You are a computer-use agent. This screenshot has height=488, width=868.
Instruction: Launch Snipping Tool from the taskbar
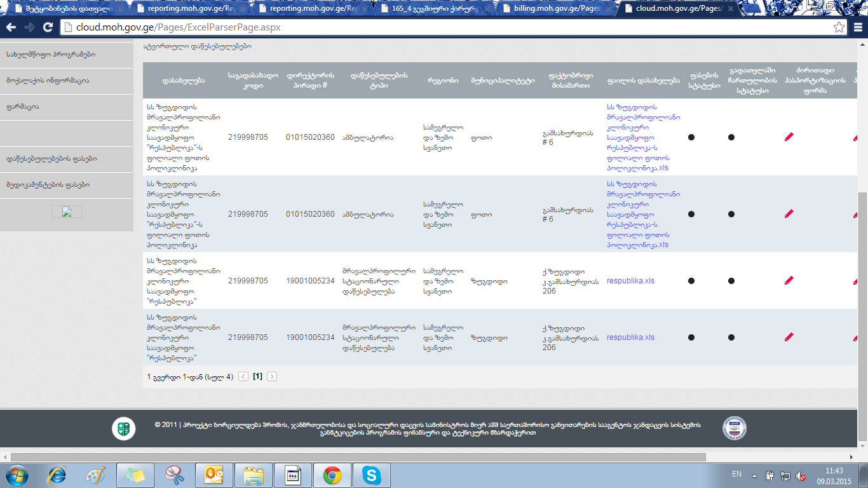[x=174, y=475]
